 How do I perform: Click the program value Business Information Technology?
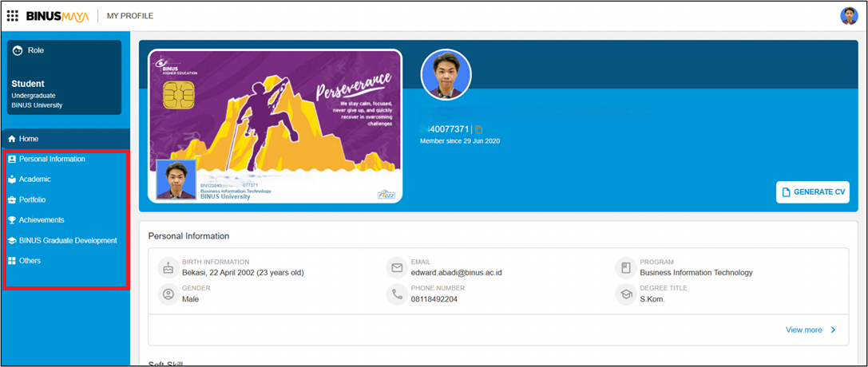pos(696,273)
